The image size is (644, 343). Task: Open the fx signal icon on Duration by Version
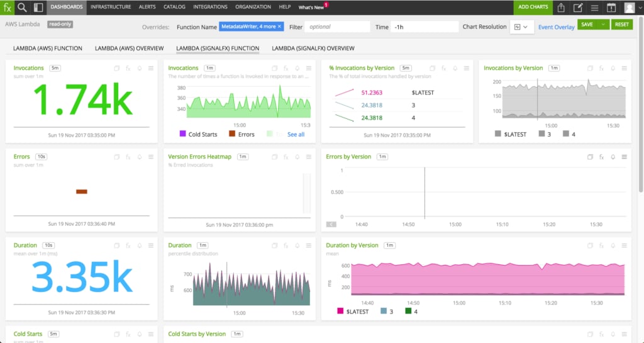pyautogui.click(x=600, y=245)
